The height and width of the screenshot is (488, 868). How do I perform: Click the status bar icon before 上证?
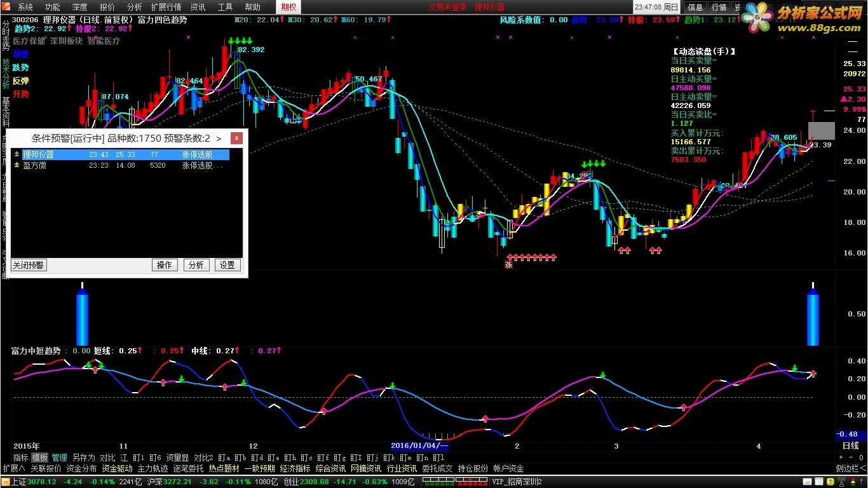[5, 482]
